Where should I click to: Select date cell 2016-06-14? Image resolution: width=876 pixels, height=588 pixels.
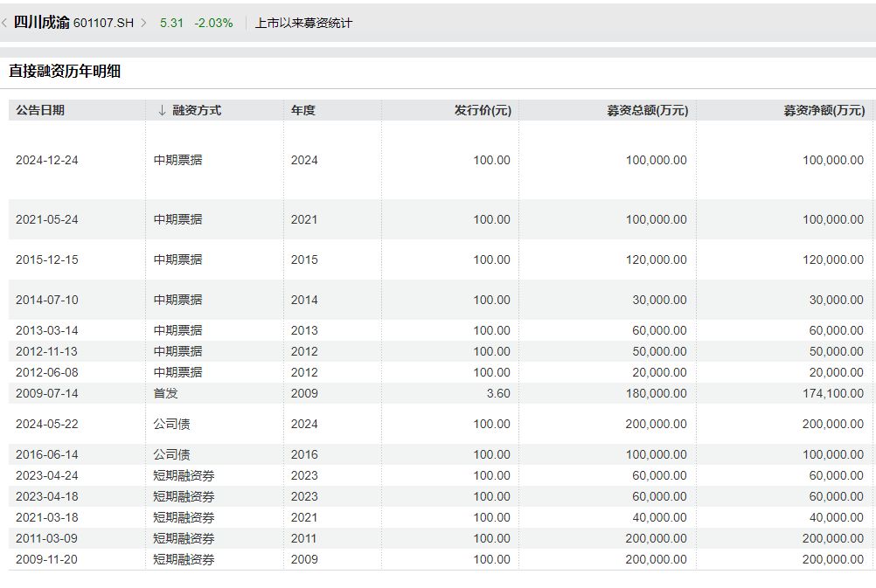[47, 454]
